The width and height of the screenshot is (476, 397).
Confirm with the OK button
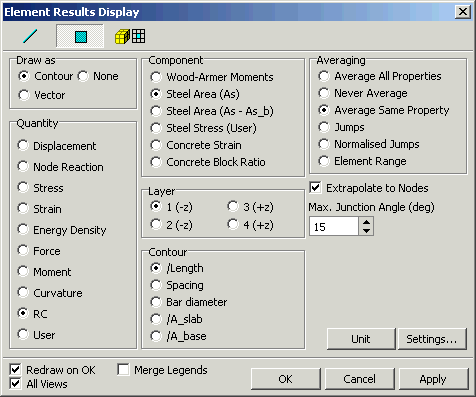click(286, 379)
